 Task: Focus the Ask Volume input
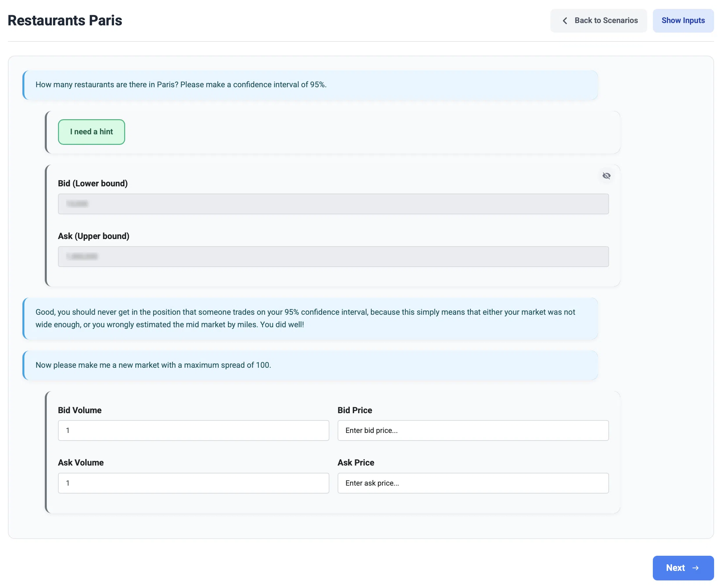pyautogui.click(x=193, y=483)
